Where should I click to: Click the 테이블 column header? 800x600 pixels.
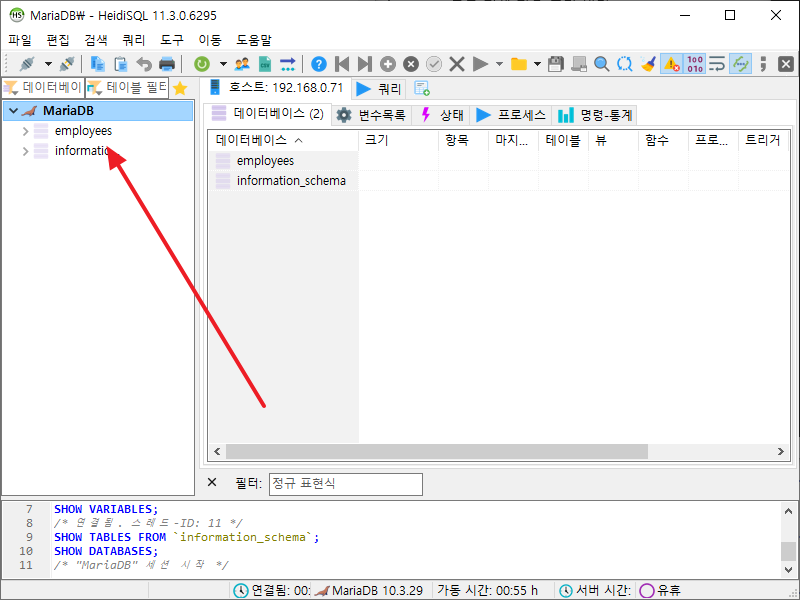pos(563,140)
